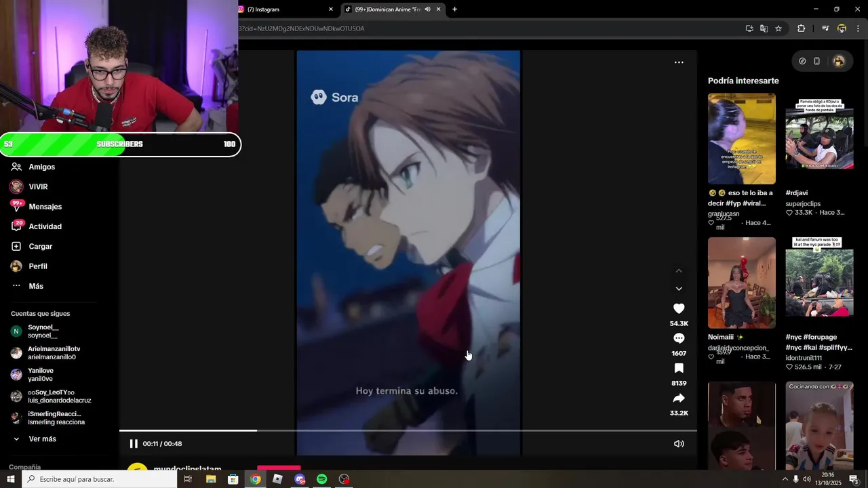The height and width of the screenshot is (488, 868).
Task: Share the video with the arrow icon
Action: tap(679, 398)
